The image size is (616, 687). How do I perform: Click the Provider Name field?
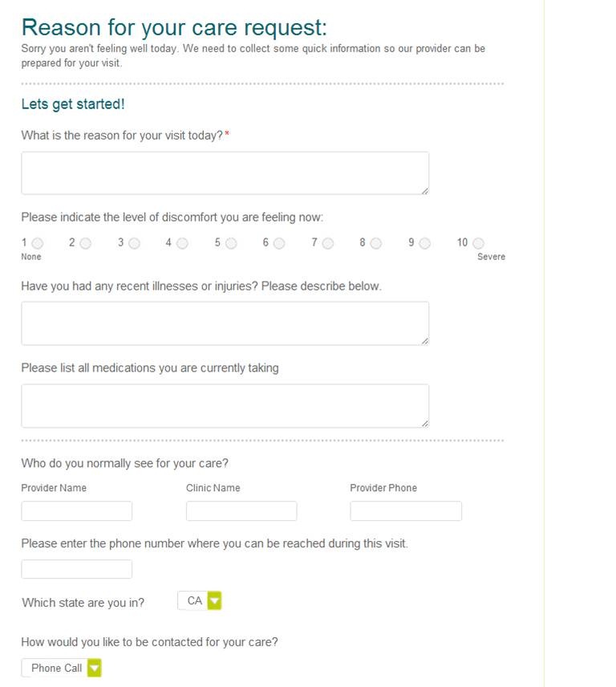(76, 511)
